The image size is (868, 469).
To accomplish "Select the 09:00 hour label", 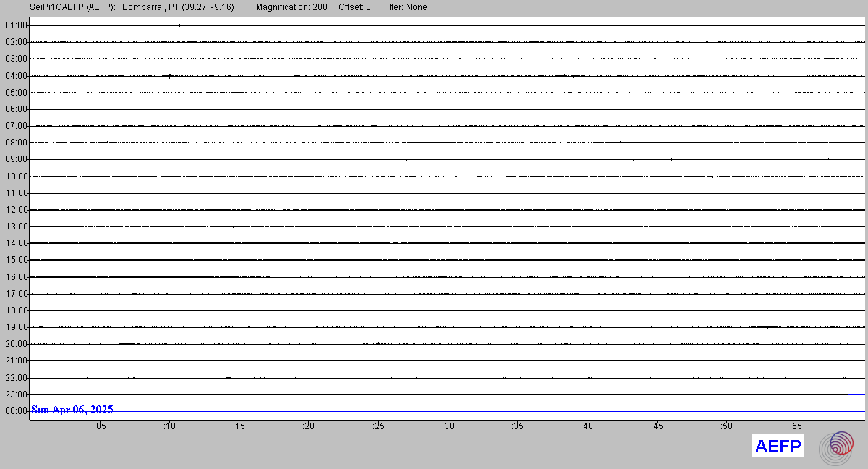I will coord(16,159).
